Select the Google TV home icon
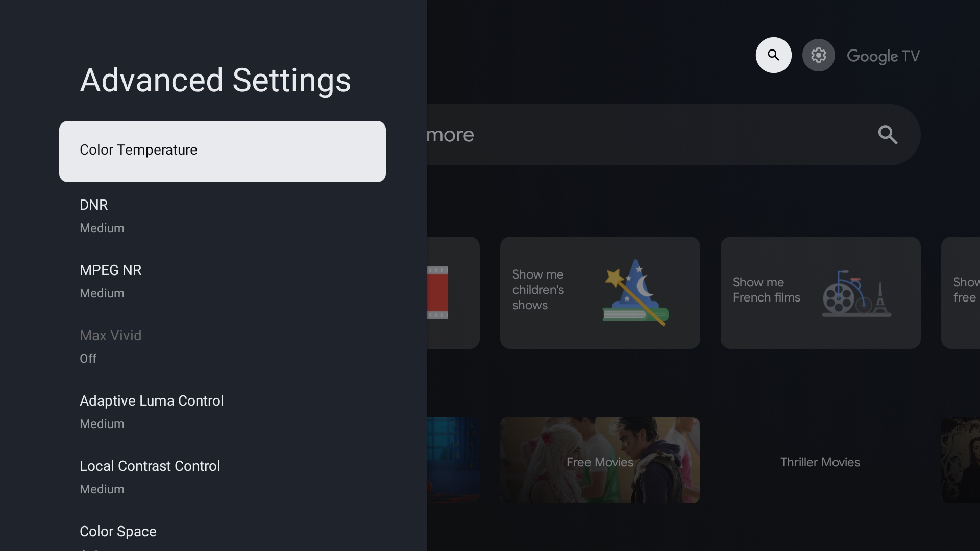Screen dimensions: 980x551 tap(883, 55)
